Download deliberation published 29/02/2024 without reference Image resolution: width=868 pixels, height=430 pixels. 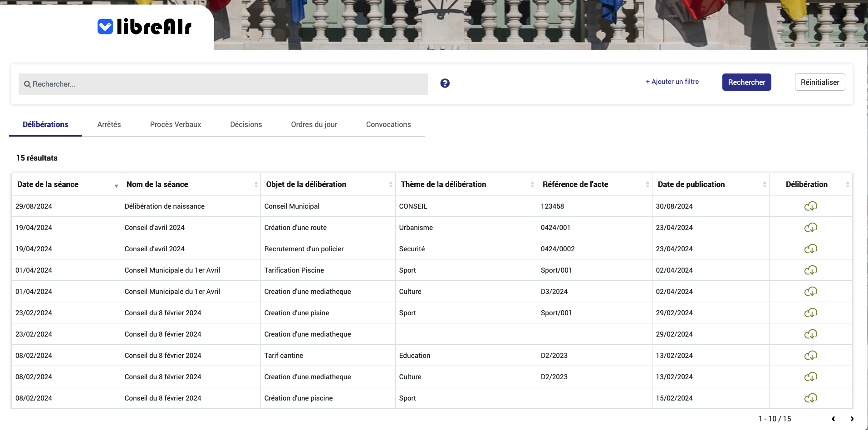810,334
